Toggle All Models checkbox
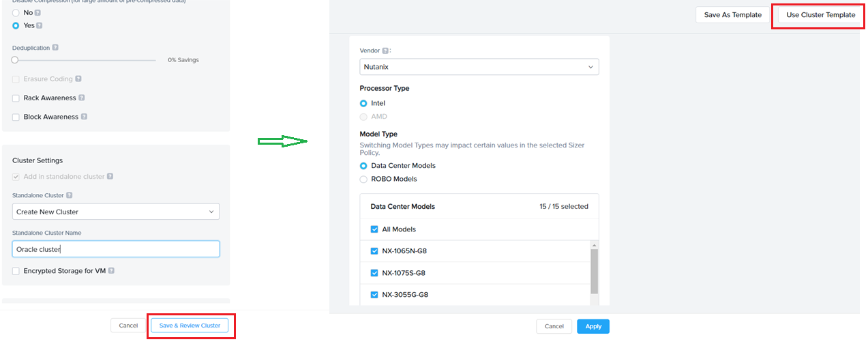 point(374,229)
